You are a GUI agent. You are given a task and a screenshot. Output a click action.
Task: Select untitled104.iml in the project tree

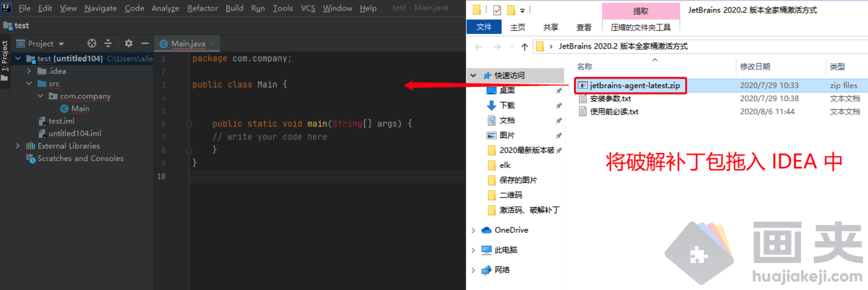pyautogui.click(x=75, y=133)
